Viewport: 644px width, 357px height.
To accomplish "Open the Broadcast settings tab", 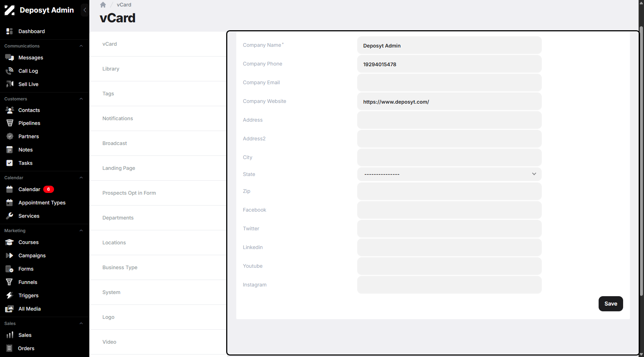I will pos(158,143).
